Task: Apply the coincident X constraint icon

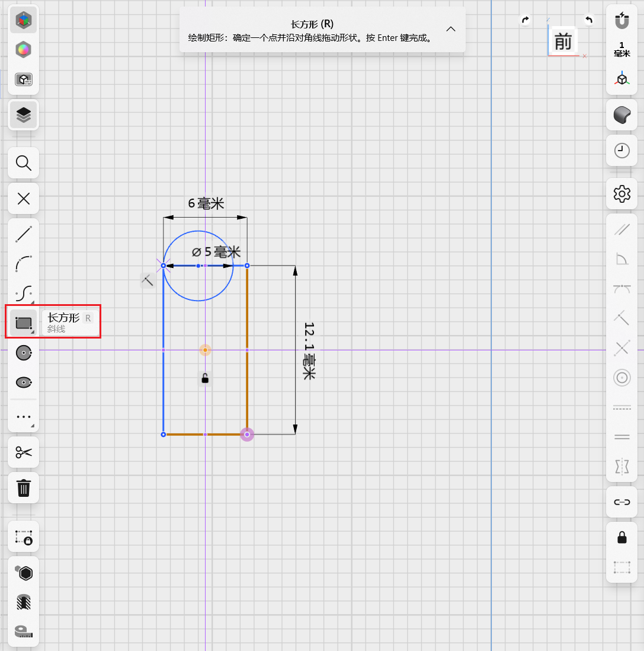Action: pyautogui.click(x=621, y=348)
